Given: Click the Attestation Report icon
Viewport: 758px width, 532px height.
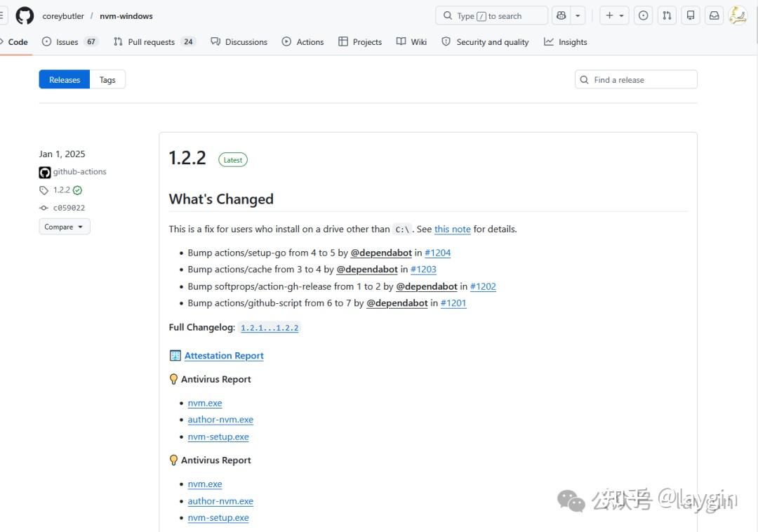Looking at the screenshot, I should [175, 356].
